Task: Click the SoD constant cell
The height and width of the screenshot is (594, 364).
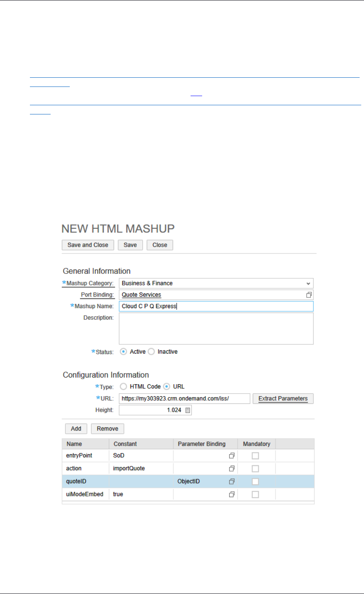Action: tap(141, 456)
